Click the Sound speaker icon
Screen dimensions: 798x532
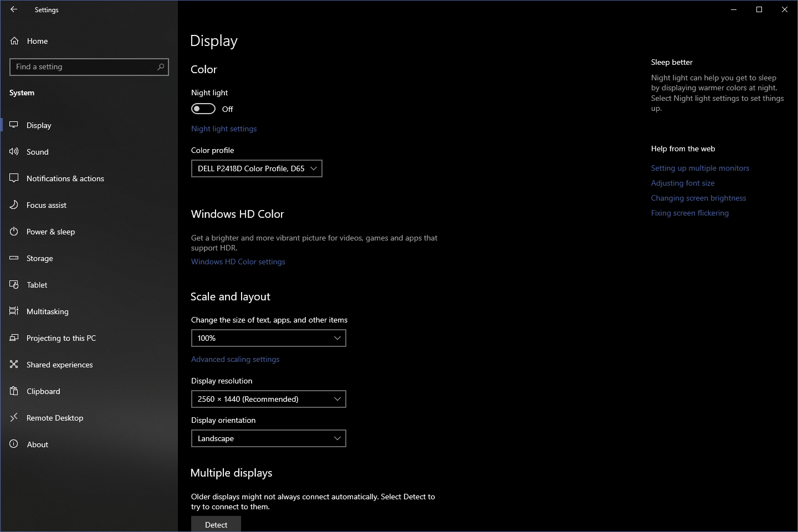point(14,151)
